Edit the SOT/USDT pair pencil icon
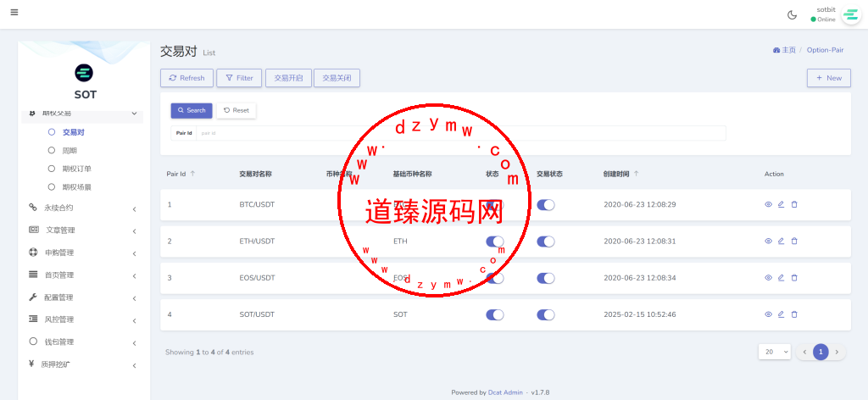 pos(781,314)
